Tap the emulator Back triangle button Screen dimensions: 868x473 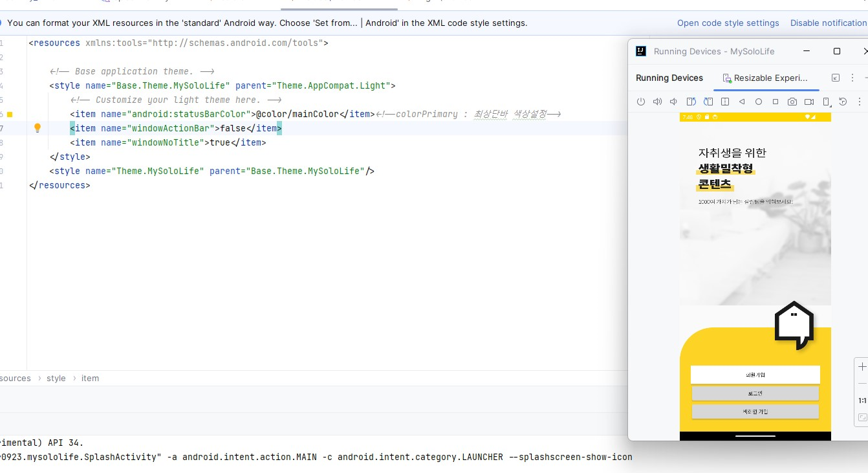pyautogui.click(x=742, y=102)
